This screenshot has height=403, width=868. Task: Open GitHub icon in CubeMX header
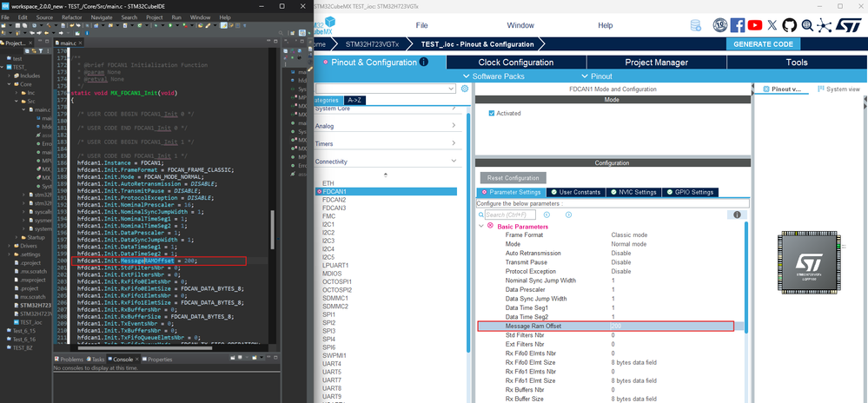tap(790, 25)
